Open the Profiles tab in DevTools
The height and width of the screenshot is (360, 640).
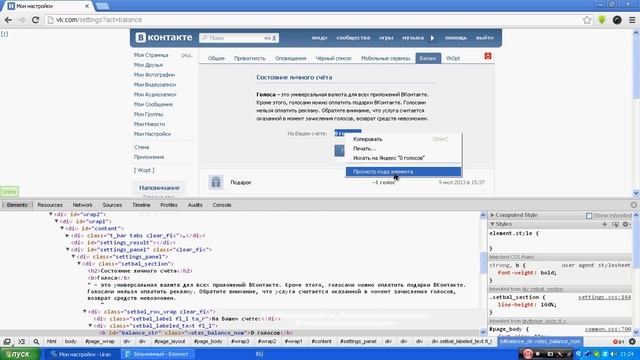169,205
